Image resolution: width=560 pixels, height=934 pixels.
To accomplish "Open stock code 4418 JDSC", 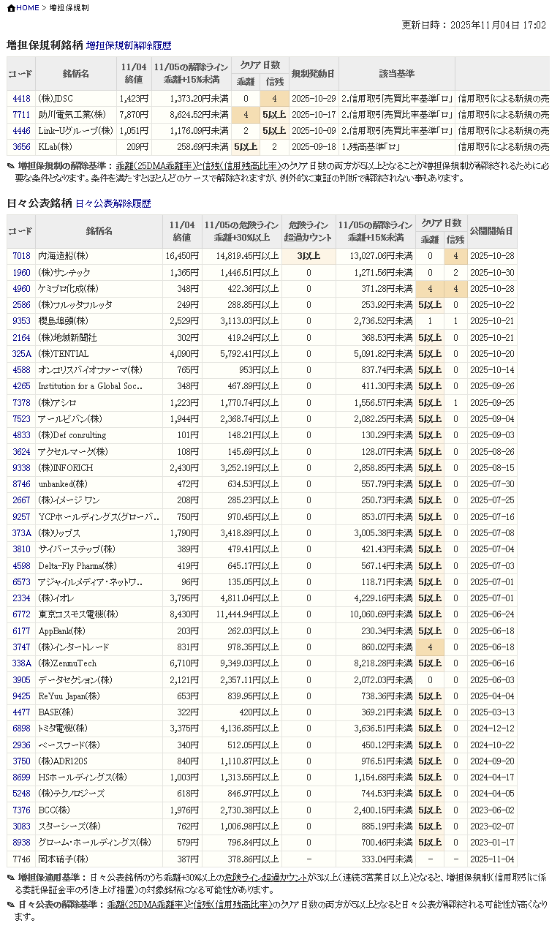I will pos(21,99).
